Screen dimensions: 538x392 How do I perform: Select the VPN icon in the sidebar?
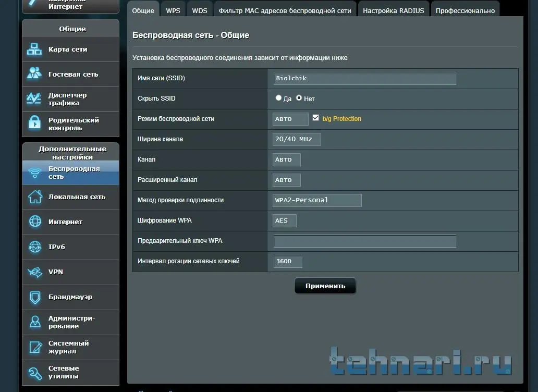[34, 272]
